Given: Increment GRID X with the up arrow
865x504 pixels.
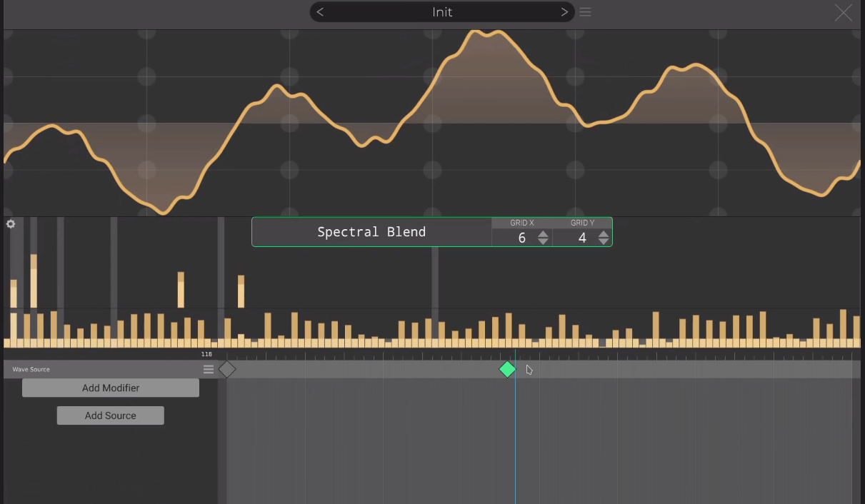Looking at the screenshot, I should point(542,234).
